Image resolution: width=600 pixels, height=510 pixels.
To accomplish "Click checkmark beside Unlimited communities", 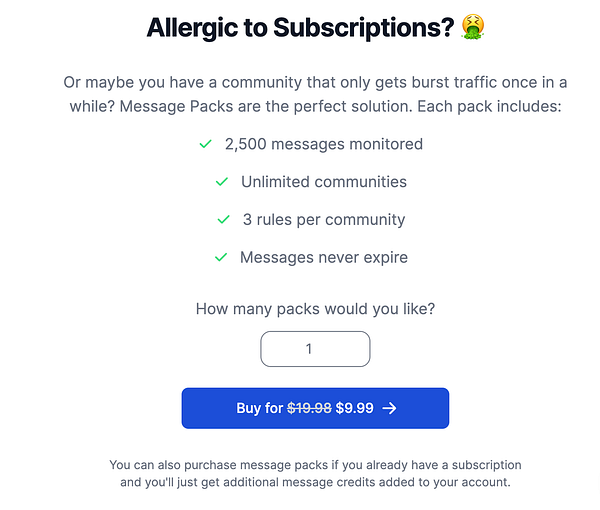I will [x=222, y=182].
